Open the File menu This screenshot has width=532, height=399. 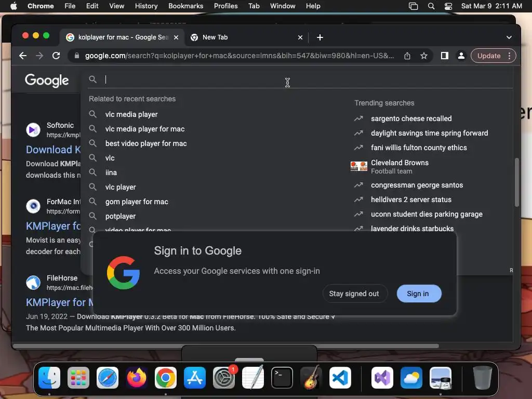70,6
